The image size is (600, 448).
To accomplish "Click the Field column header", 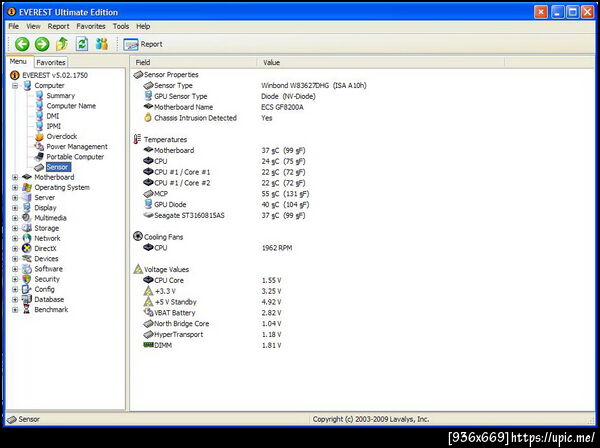I will tap(194, 63).
